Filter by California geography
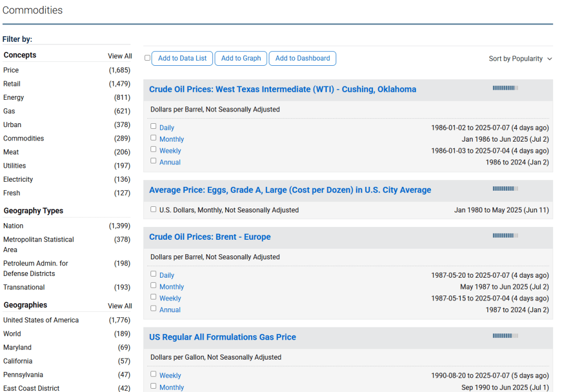Viewport: 571px width, 392px height. tap(18, 361)
